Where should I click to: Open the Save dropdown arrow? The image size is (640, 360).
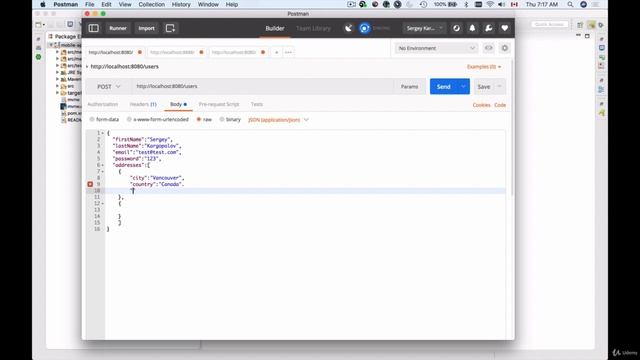(500, 87)
